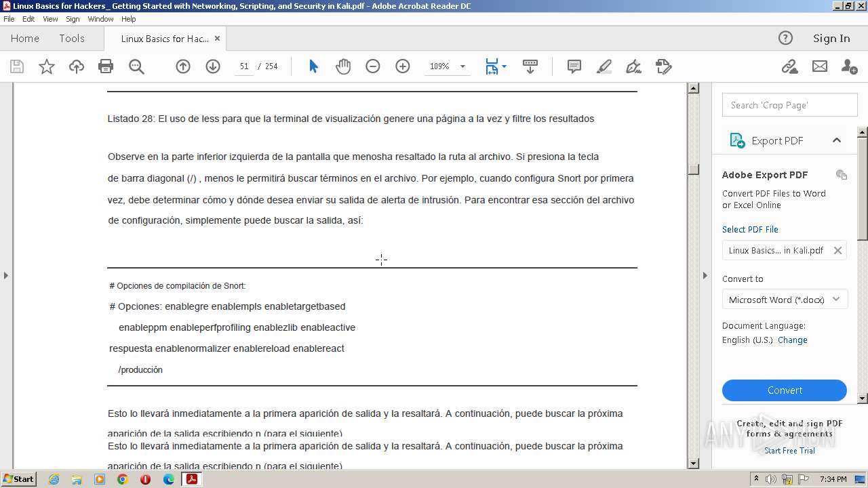Click the Acrobat Reader taskbar icon

[x=191, y=479]
